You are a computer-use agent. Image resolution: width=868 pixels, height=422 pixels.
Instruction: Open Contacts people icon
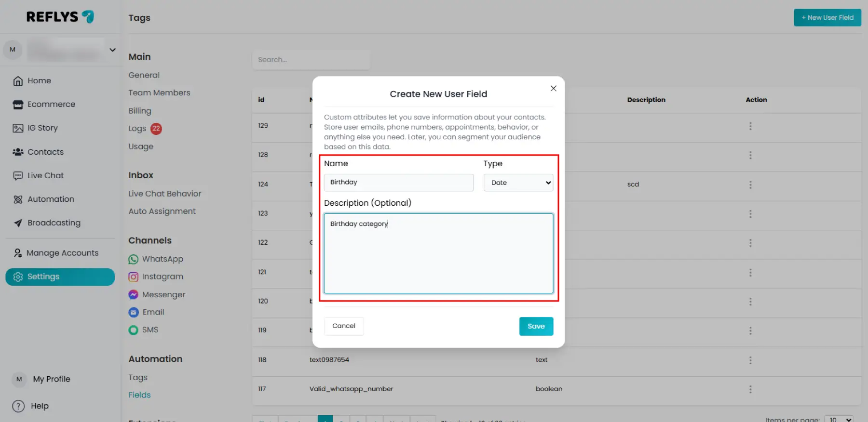tap(18, 152)
